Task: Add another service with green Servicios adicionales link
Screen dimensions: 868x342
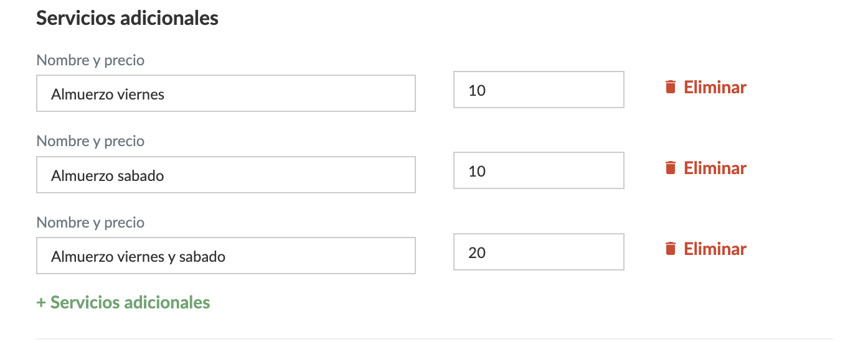Action: [130, 303]
